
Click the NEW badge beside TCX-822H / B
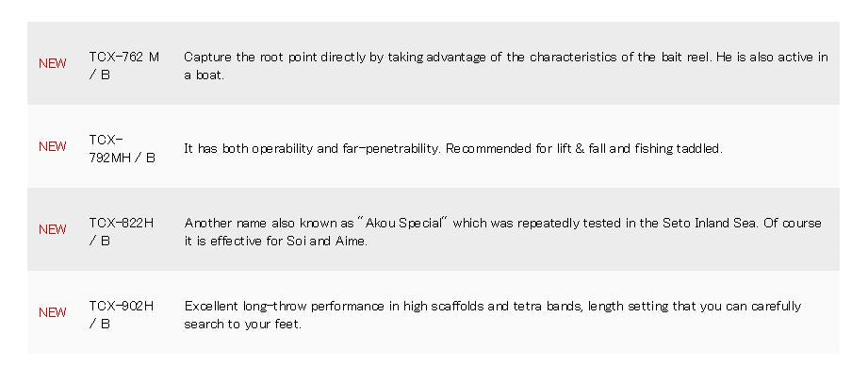(x=53, y=229)
